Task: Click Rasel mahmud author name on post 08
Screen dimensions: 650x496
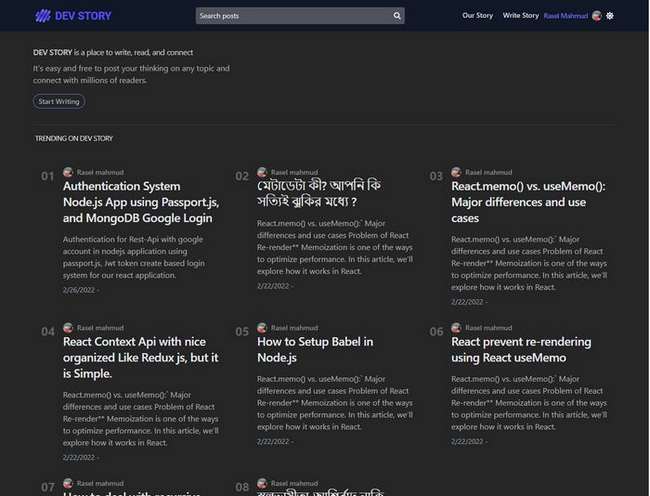Action: point(294,483)
